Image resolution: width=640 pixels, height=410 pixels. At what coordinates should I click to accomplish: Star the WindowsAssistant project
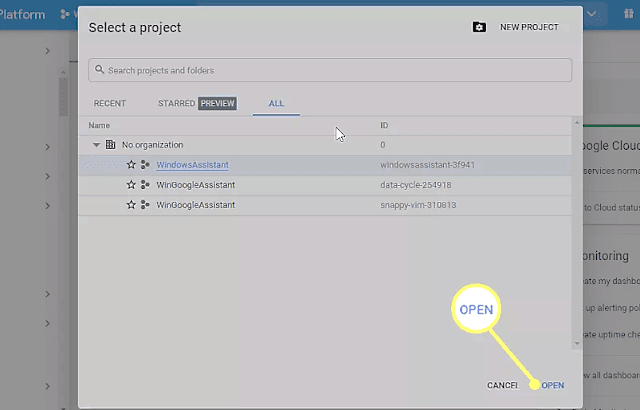pos(131,164)
